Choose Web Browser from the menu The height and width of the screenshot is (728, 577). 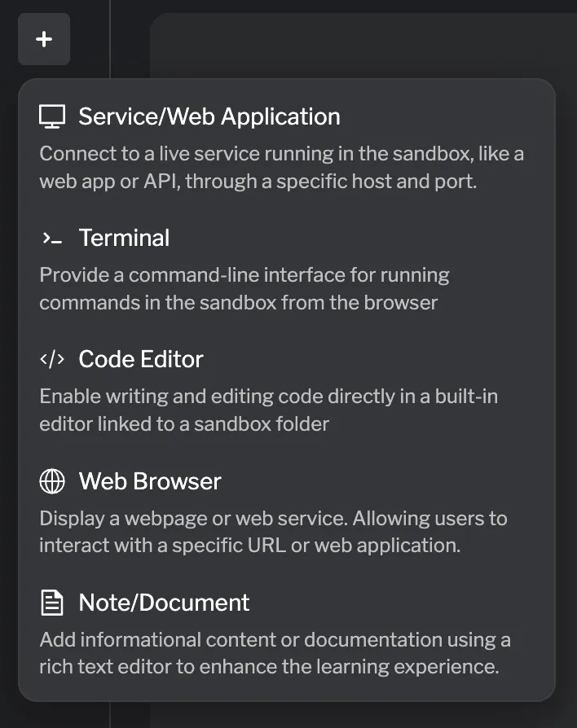point(149,481)
